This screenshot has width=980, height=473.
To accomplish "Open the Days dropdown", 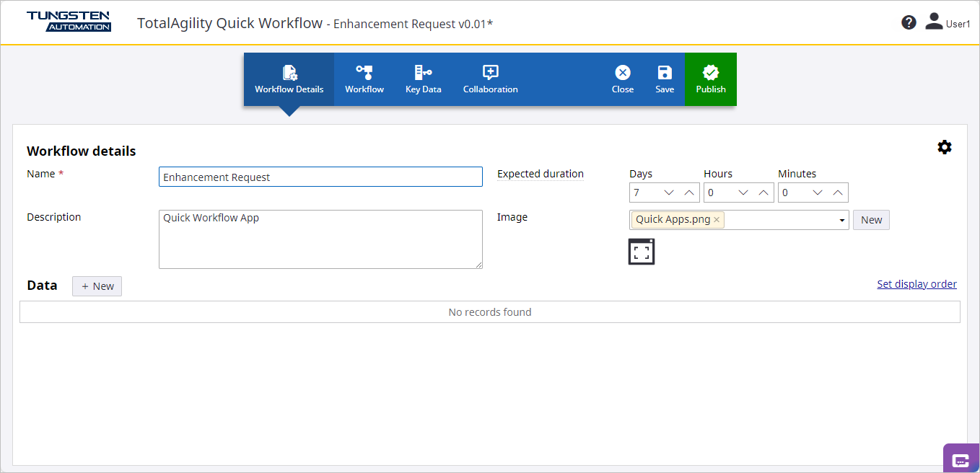I will pyautogui.click(x=669, y=193).
